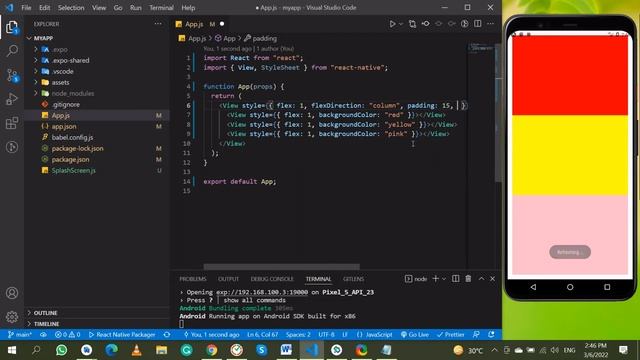Open the terminal launch profile dropdown arrow

444,279
